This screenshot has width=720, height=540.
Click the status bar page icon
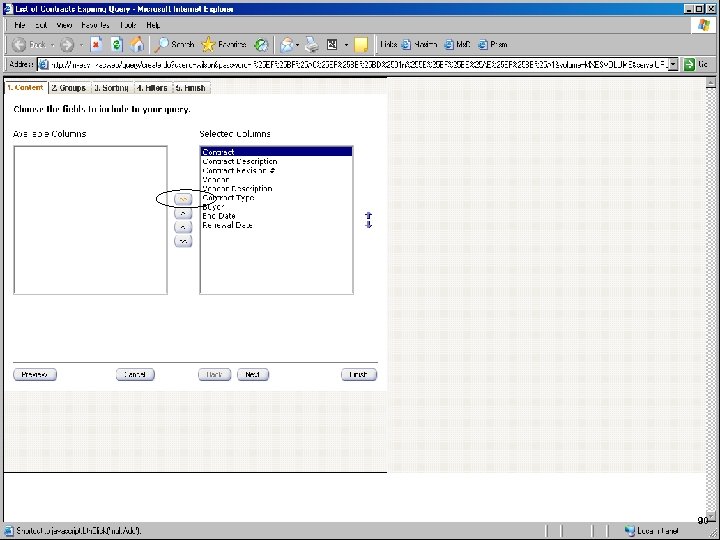pos(9,531)
